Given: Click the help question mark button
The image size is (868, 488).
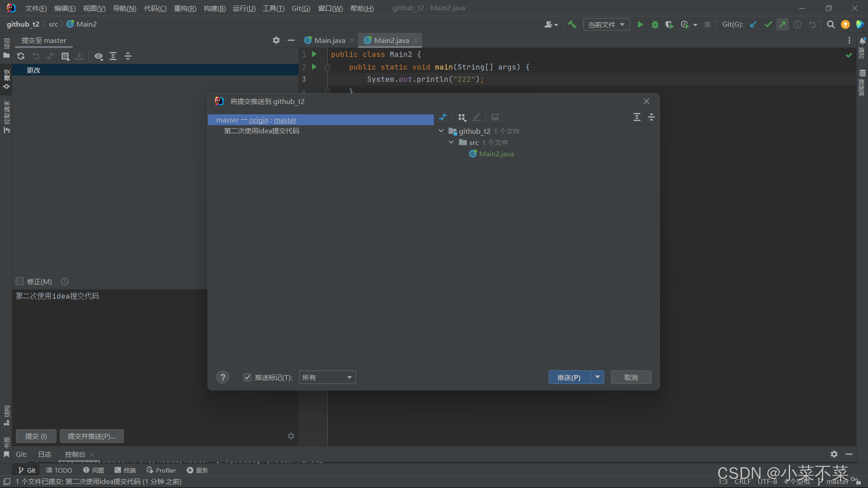Looking at the screenshot, I should click(222, 377).
